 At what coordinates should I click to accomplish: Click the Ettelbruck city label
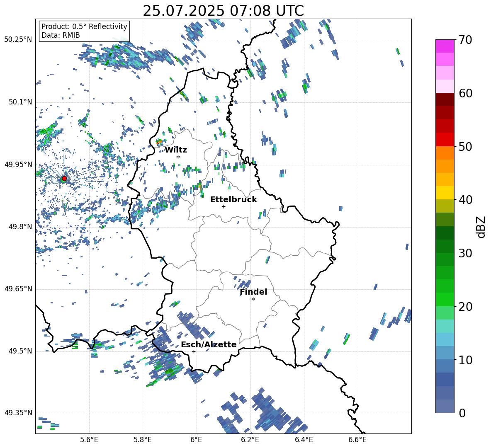pos(233,200)
